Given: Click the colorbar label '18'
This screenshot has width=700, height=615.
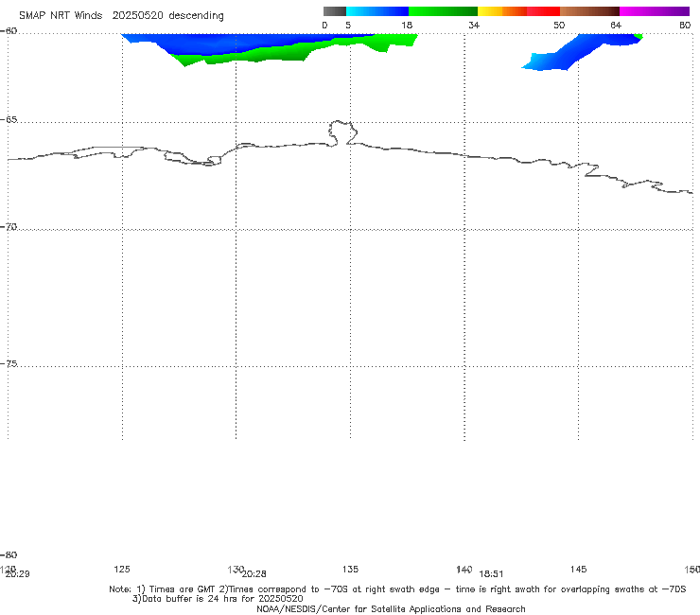Looking at the screenshot, I should (x=407, y=25).
